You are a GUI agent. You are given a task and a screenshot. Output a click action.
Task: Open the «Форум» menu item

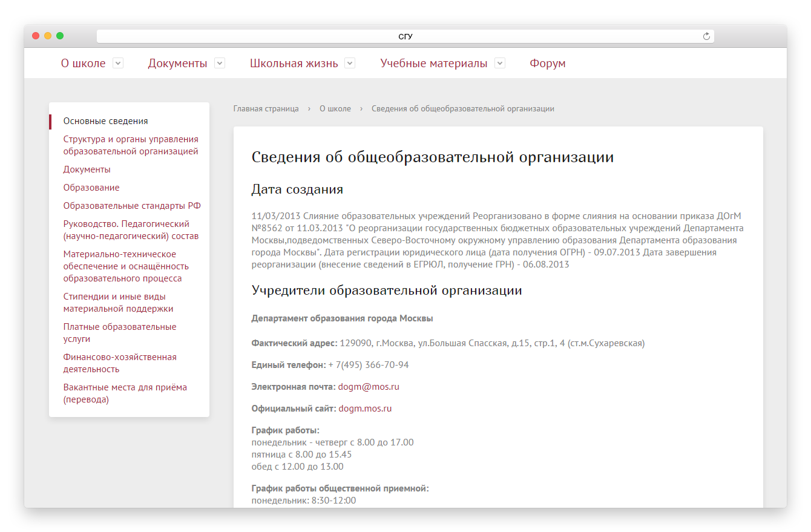pyautogui.click(x=547, y=64)
